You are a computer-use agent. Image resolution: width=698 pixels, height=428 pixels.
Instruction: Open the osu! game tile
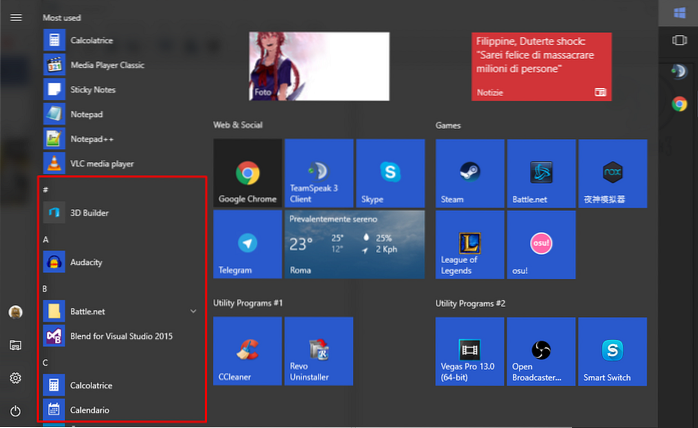(540, 244)
